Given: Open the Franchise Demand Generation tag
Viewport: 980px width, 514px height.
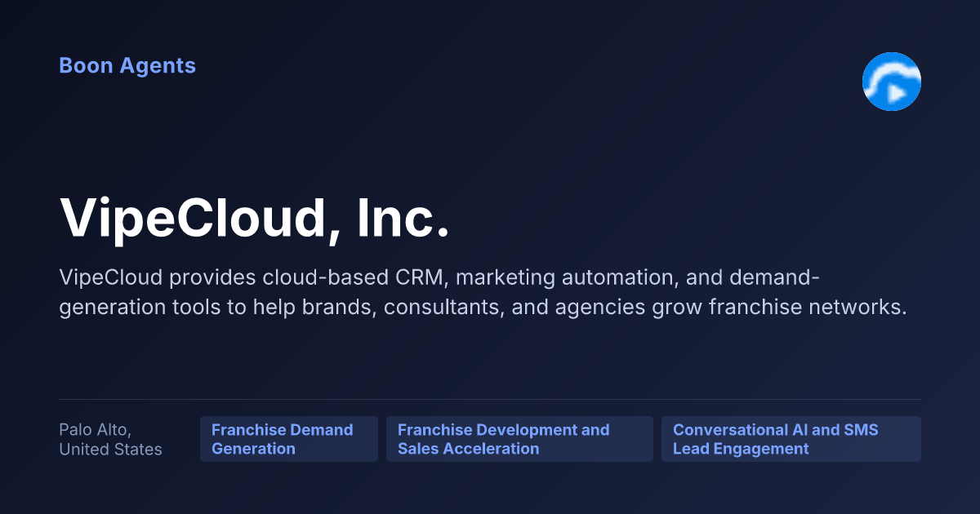Looking at the screenshot, I should [x=289, y=439].
